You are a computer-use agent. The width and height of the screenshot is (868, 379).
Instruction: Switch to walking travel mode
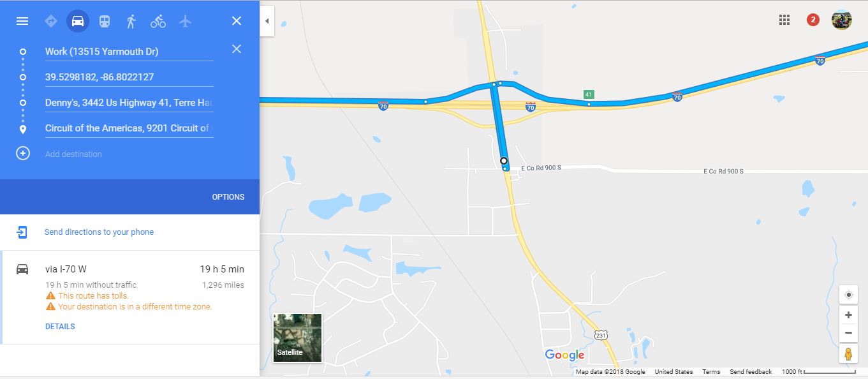tap(131, 21)
